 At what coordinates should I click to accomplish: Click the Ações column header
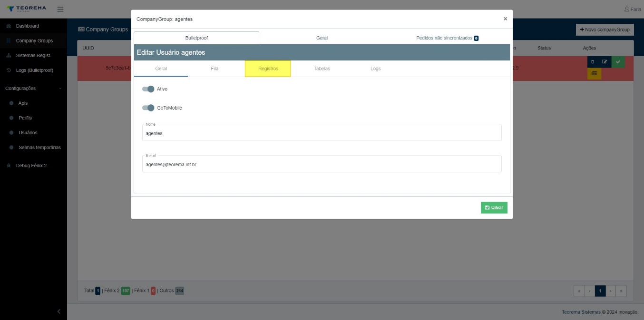pyautogui.click(x=589, y=48)
